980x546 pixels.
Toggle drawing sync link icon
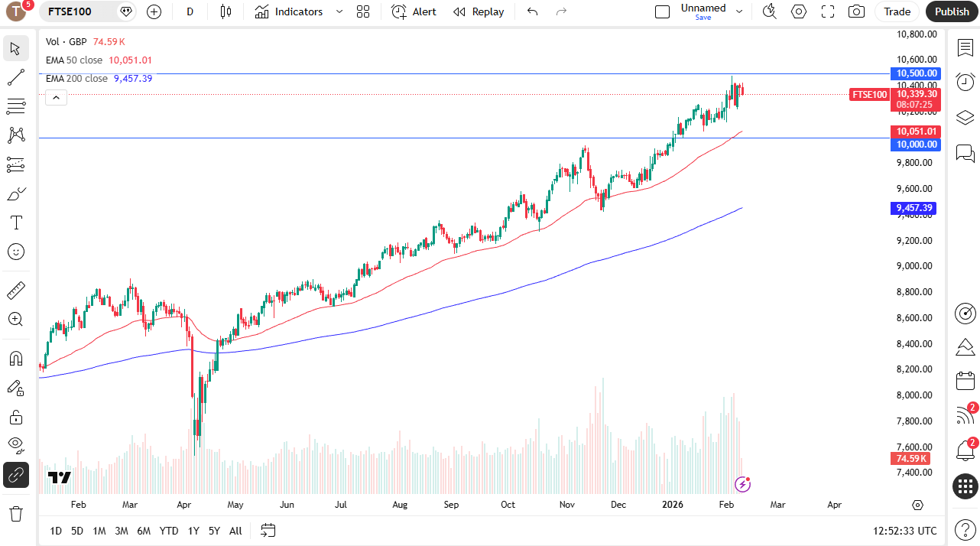[16, 475]
